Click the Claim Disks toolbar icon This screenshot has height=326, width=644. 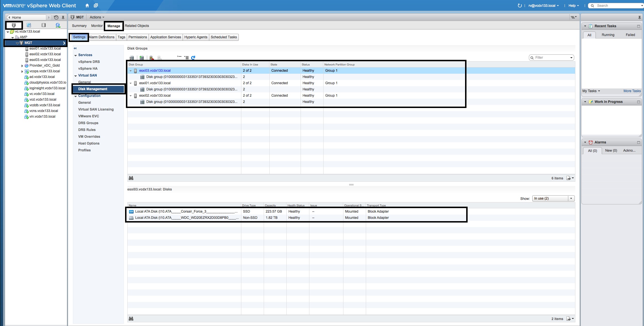132,58
